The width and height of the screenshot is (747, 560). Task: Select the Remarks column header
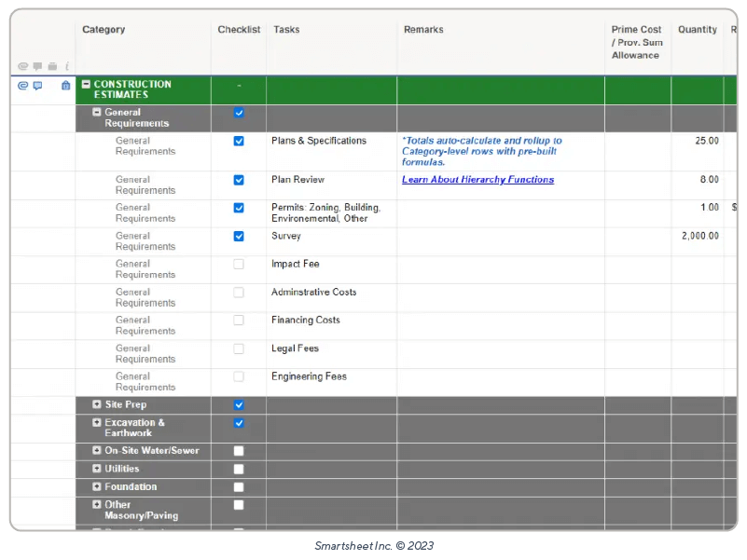(x=423, y=30)
